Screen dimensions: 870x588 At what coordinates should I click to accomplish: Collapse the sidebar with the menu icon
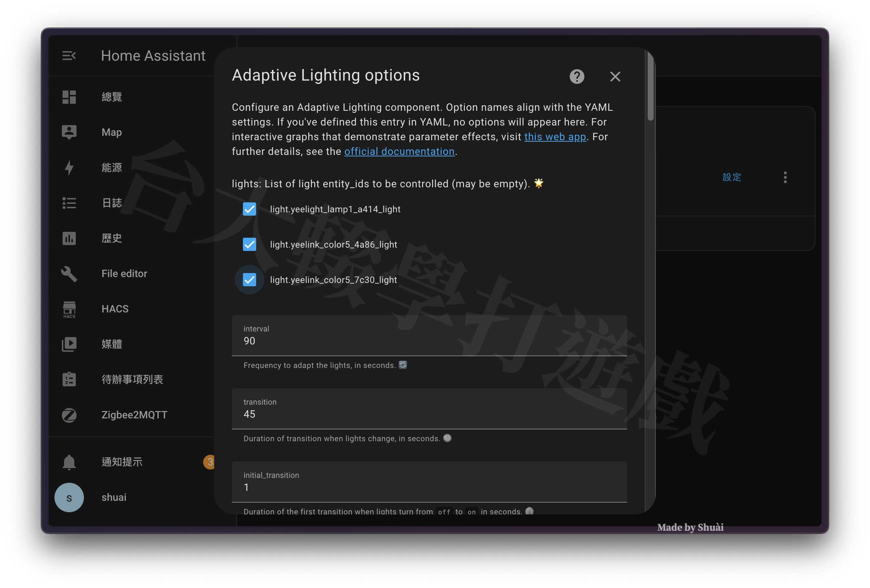[x=69, y=56]
